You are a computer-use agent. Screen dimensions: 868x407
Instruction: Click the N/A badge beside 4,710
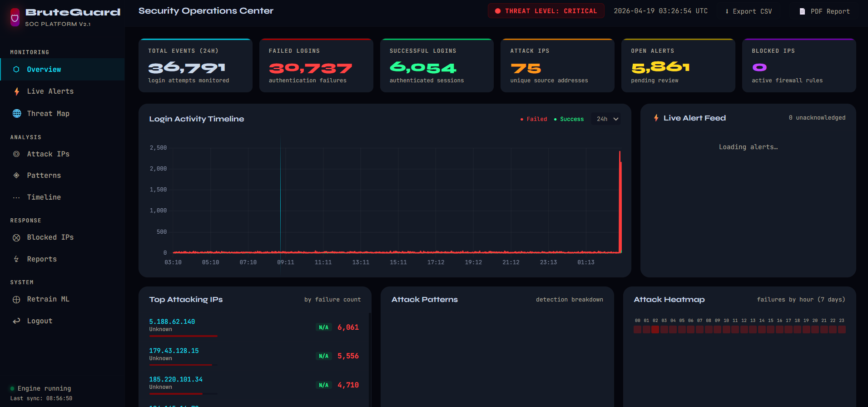[324, 385]
